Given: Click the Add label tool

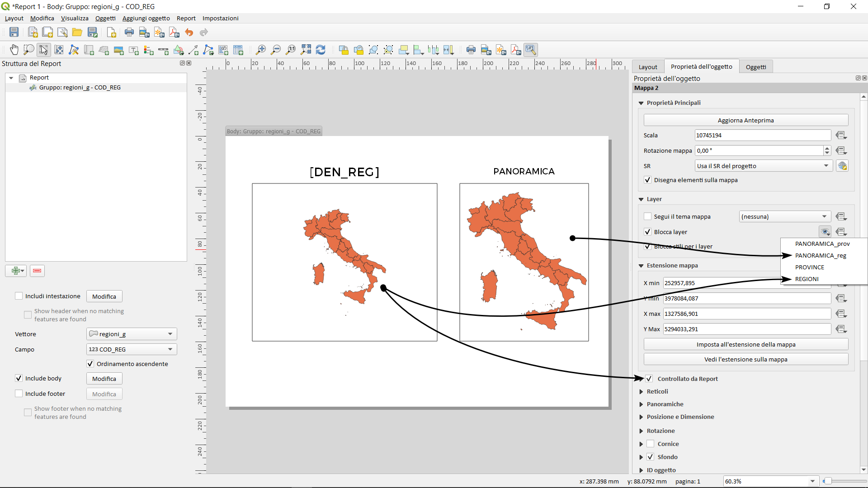Looking at the screenshot, I should (134, 50).
